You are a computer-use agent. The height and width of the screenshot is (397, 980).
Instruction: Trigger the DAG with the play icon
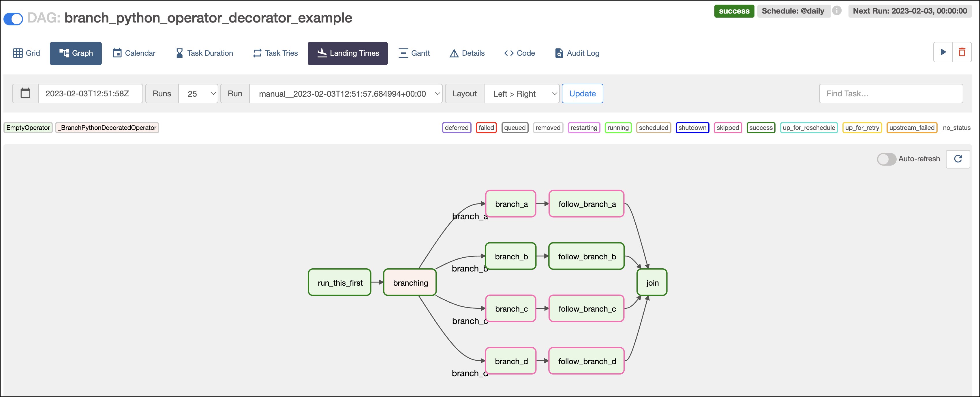pos(943,53)
